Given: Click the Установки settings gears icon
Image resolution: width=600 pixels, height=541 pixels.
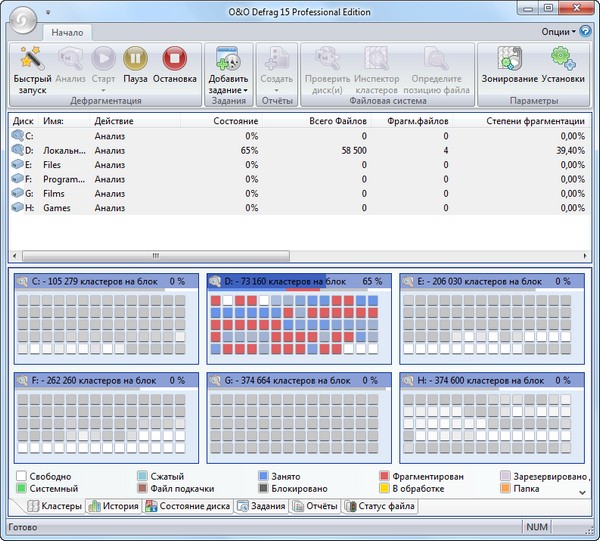Looking at the screenshot, I should pos(562,60).
